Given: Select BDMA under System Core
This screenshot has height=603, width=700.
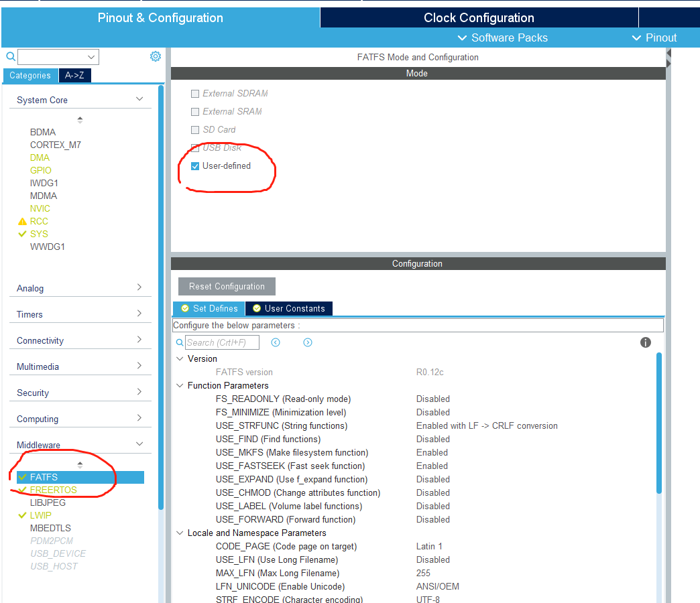Looking at the screenshot, I should point(43,133).
